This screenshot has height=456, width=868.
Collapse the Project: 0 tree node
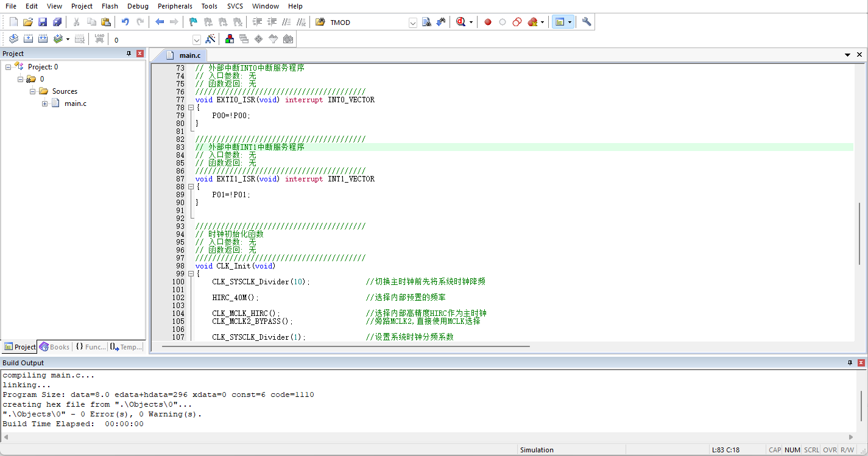click(x=9, y=67)
